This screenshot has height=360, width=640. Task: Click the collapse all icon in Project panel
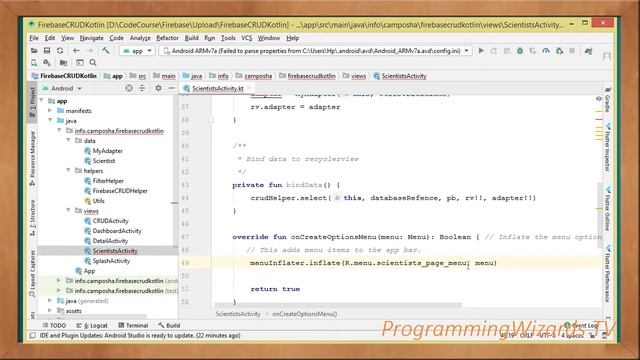[142, 88]
